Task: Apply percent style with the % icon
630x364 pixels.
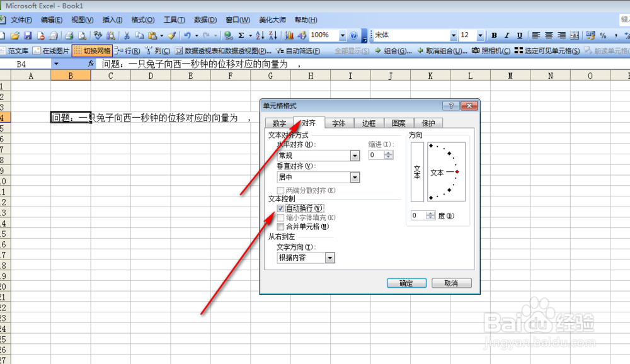Action: coord(603,35)
